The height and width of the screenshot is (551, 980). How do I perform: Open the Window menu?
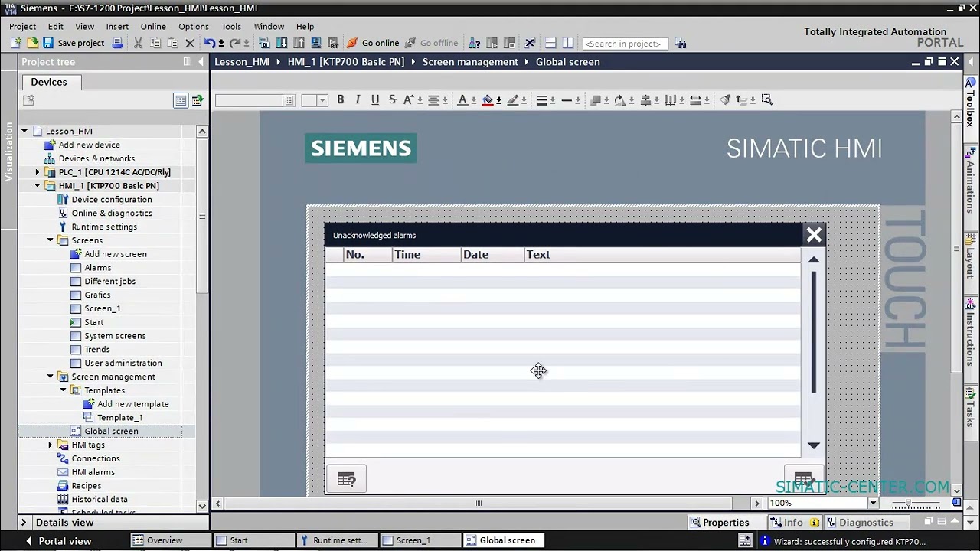pyautogui.click(x=269, y=26)
